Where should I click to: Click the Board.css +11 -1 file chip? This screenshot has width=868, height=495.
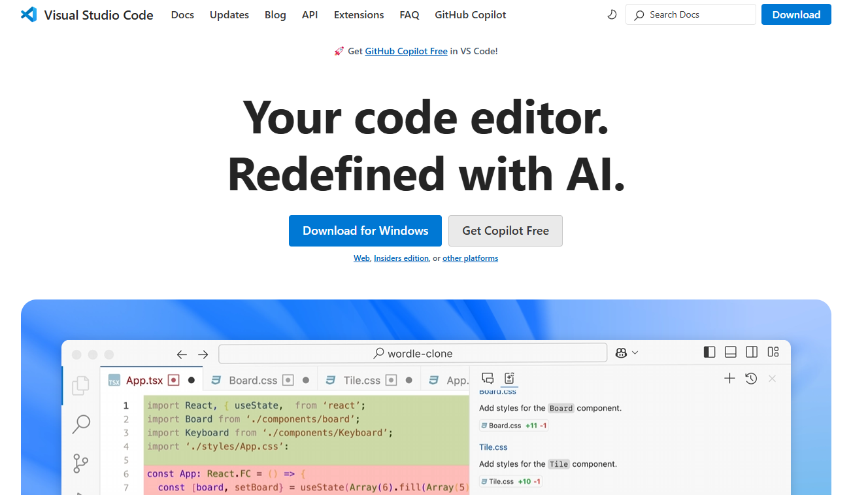[514, 426]
